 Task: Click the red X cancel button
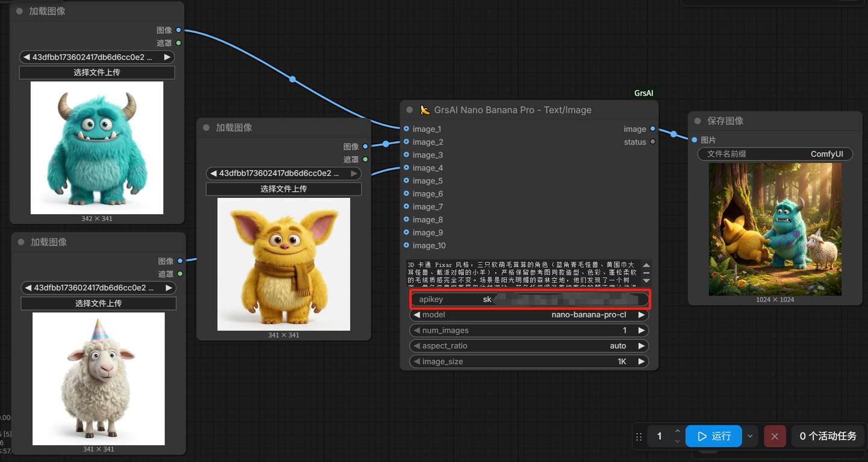(775, 436)
